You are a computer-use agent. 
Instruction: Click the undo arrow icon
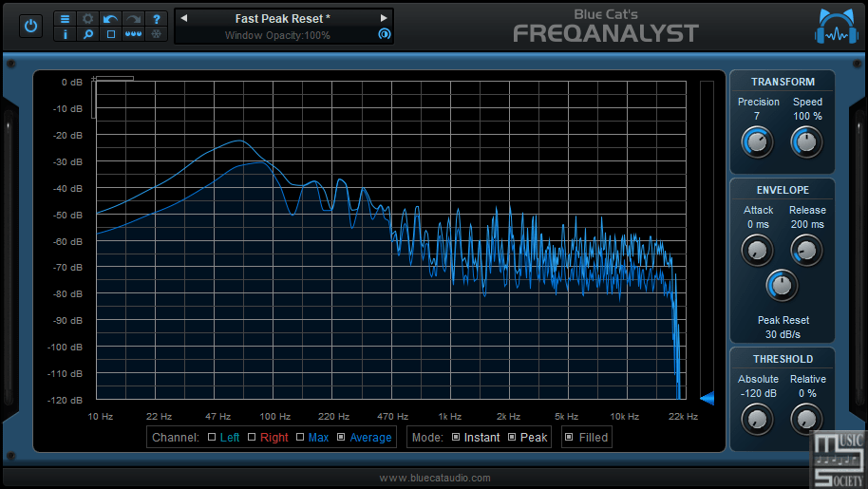[110, 19]
